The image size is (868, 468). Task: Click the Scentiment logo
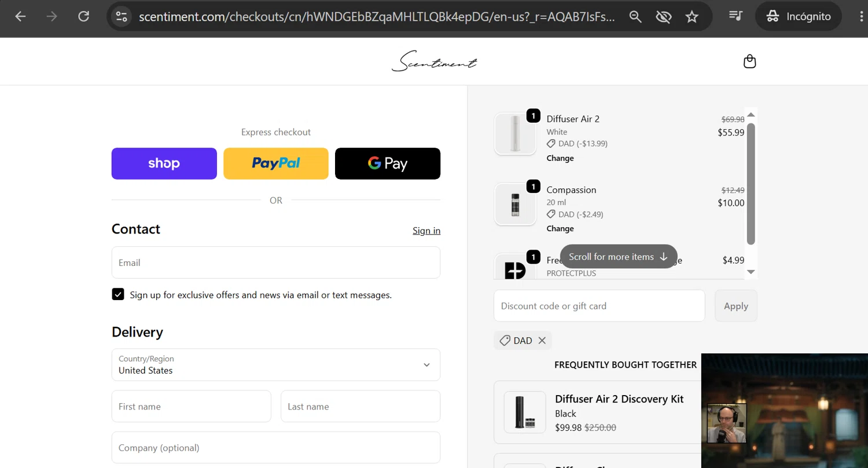click(x=434, y=61)
